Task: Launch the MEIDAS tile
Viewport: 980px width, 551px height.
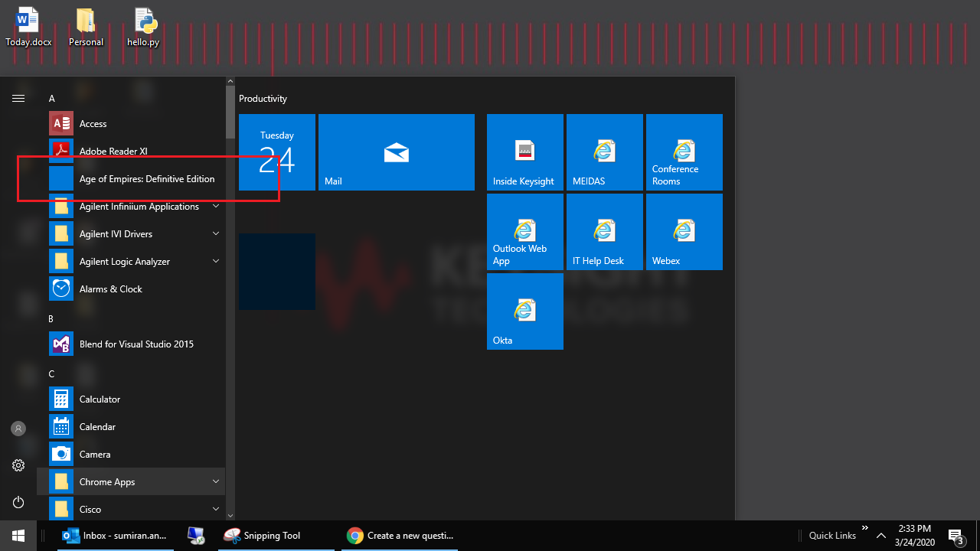Action: tap(605, 152)
